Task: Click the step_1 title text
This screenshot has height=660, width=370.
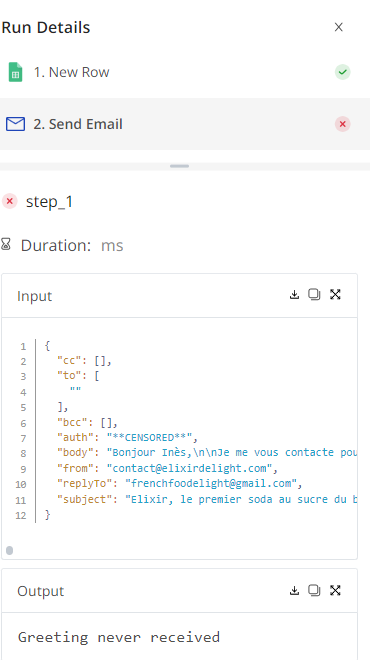Action: [x=50, y=202]
